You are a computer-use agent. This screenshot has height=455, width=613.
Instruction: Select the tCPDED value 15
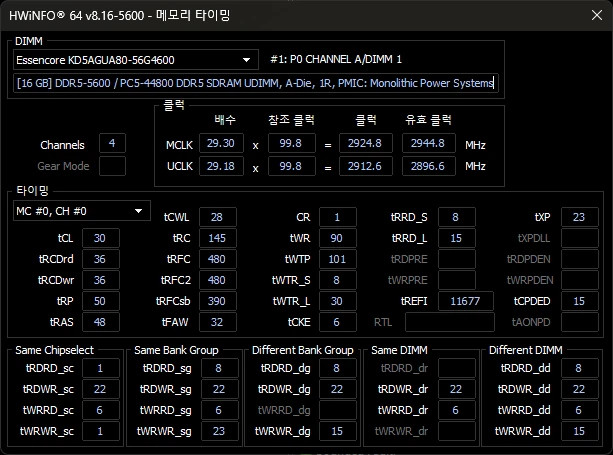pos(580,301)
